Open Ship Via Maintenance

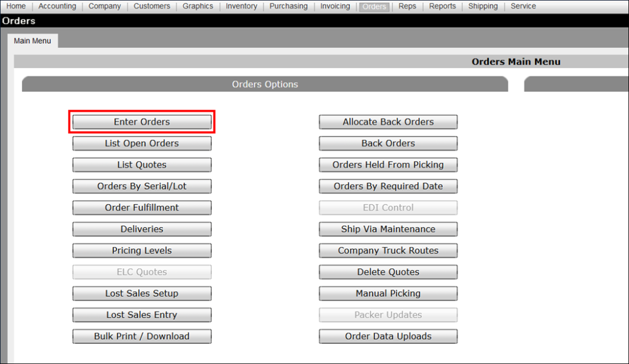coord(388,229)
